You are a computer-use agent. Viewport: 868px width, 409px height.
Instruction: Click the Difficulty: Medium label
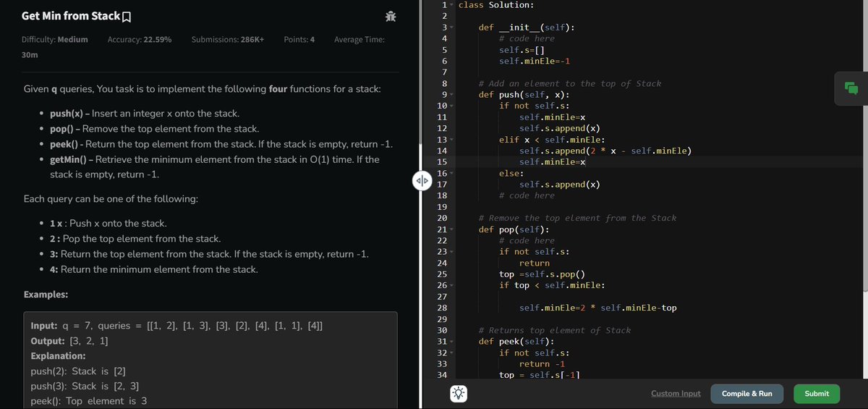(x=55, y=40)
